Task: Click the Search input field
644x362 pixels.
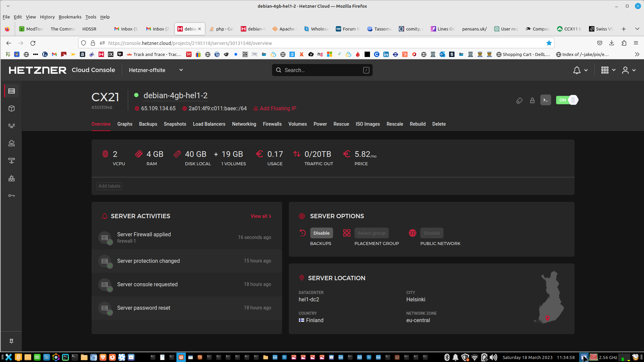Action: [x=322, y=70]
